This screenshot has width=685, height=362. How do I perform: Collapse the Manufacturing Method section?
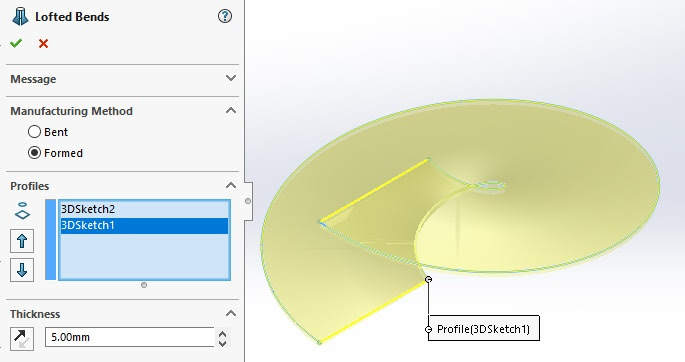tap(231, 110)
